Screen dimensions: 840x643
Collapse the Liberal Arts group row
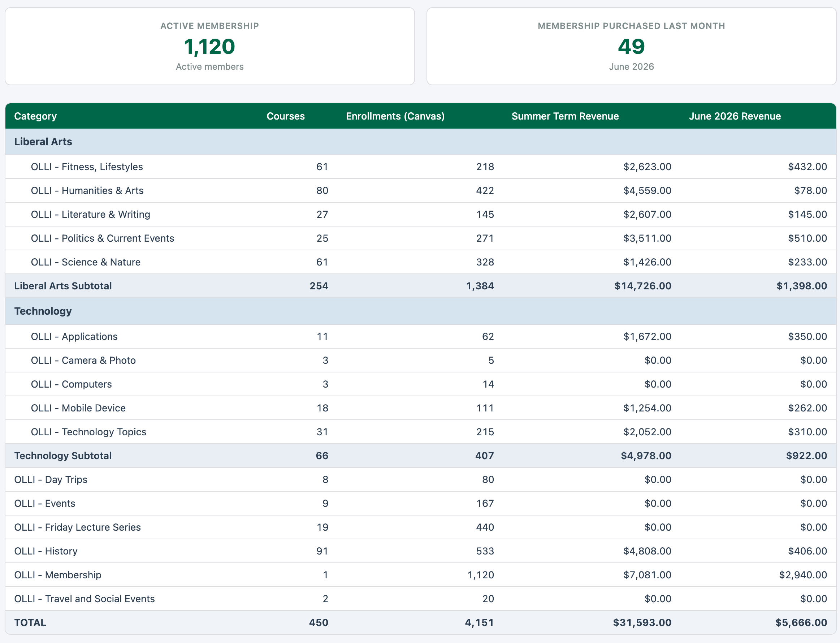click(x=421, y=142)
